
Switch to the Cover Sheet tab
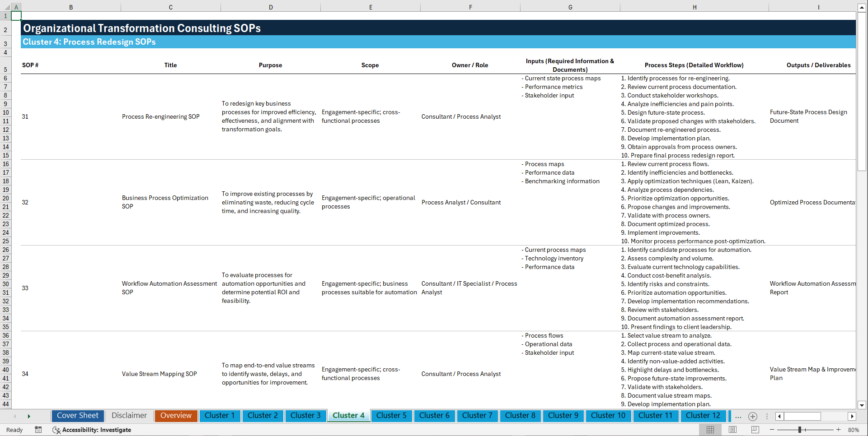[x=77, y=416]
